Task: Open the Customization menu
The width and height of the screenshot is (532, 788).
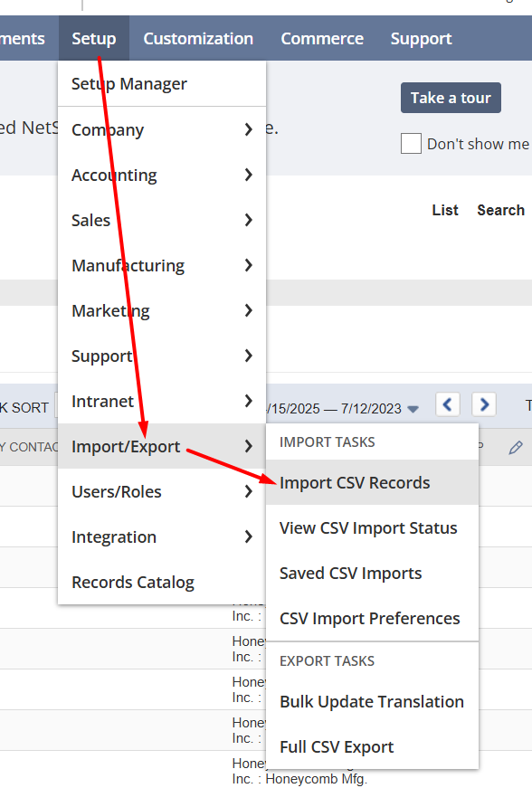Action: pyautogui.click(x=198, y=38)
